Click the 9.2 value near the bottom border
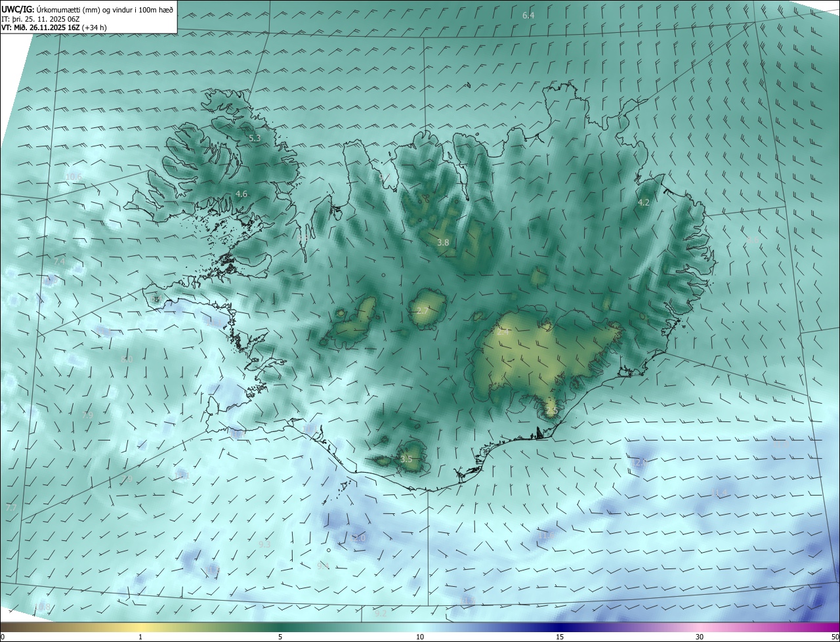The image size is (840, 642). [381, 614]
